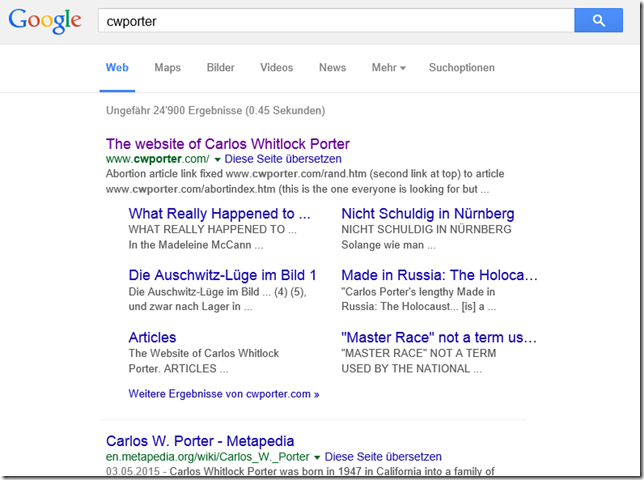Go to the News tab

(332, 68)
